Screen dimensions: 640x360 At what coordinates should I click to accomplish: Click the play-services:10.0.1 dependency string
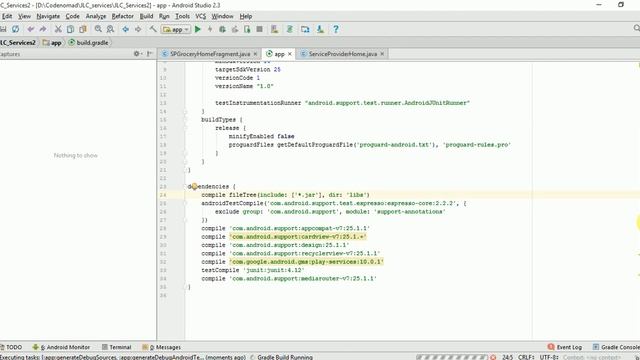coord(307,262)
